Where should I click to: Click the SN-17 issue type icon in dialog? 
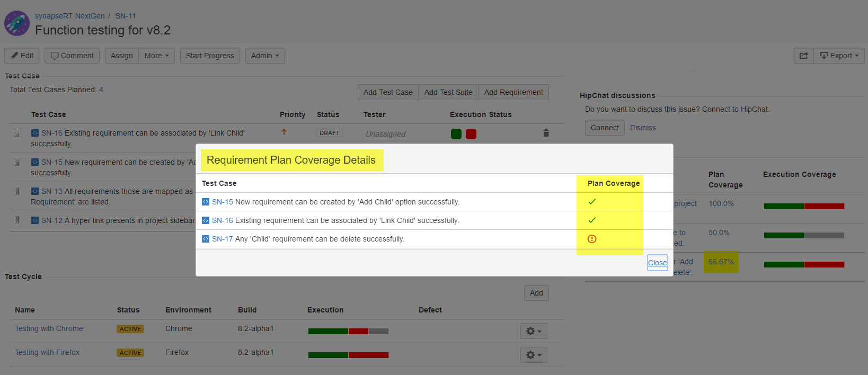(x=206, y=239)
